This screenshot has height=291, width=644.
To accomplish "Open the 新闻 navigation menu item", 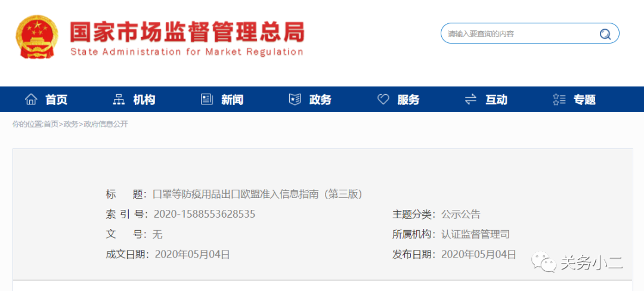I will coord(232,100).
